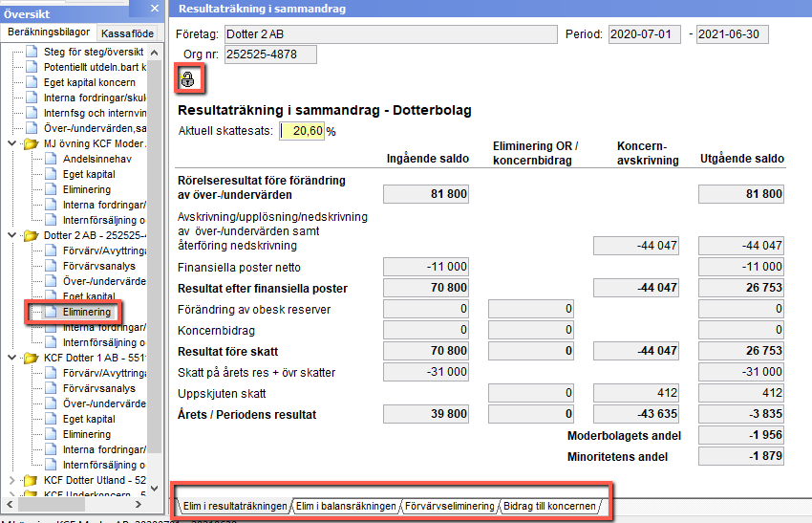Select Förvärvsanalys under KCF Dotter 1 AB

point(99,388)
